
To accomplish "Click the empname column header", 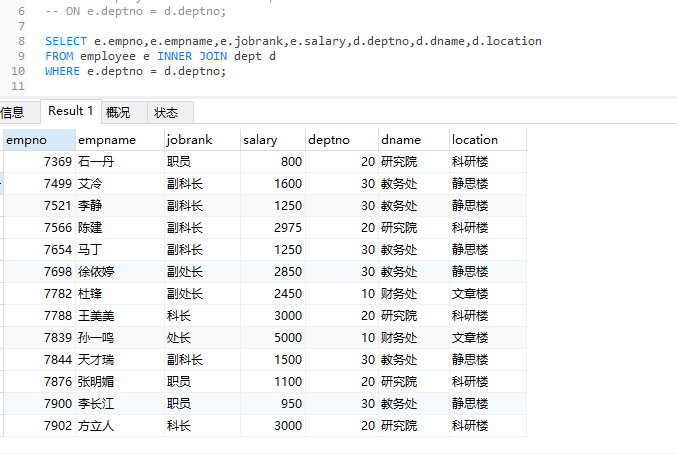I will coord(120,140).
